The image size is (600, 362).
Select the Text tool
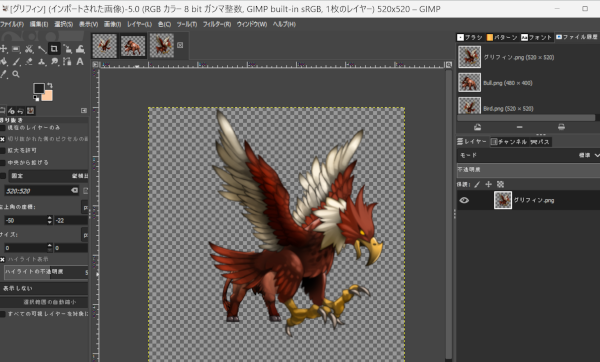click(x=80, y=62)
